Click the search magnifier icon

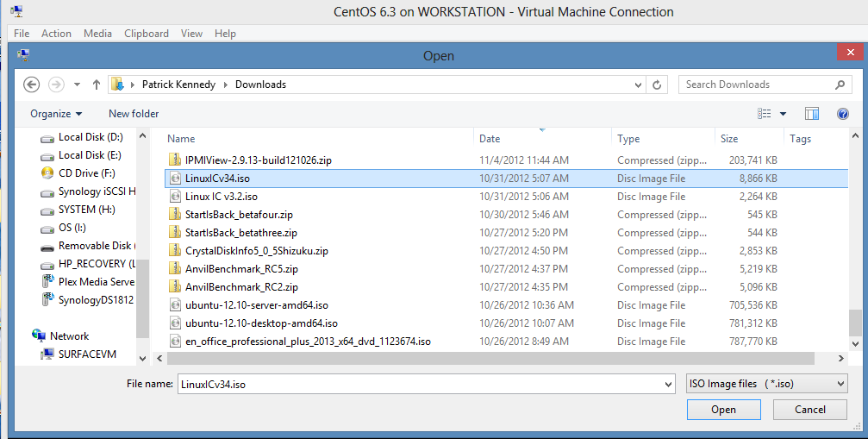[x=840, y=85]
